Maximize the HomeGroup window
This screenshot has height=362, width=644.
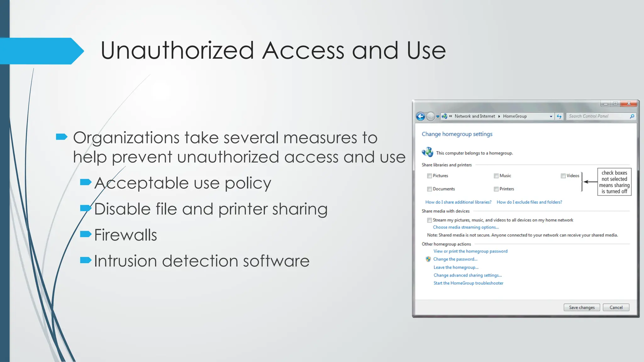click(x=615, y=104)
